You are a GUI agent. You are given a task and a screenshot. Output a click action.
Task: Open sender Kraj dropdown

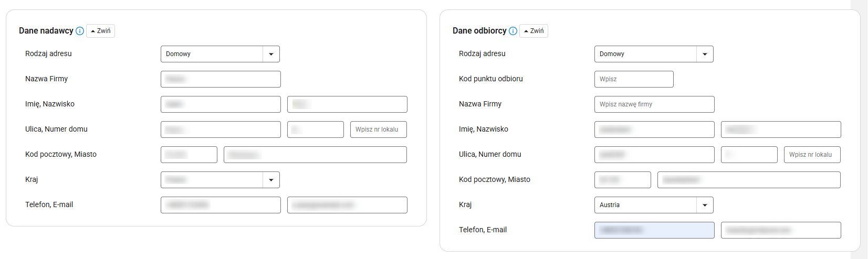(220, 180)
